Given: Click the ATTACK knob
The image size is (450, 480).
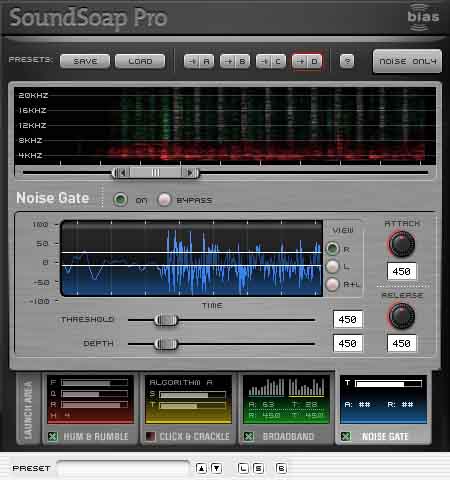Looking at the screenshot, I should tap(402, 244).
